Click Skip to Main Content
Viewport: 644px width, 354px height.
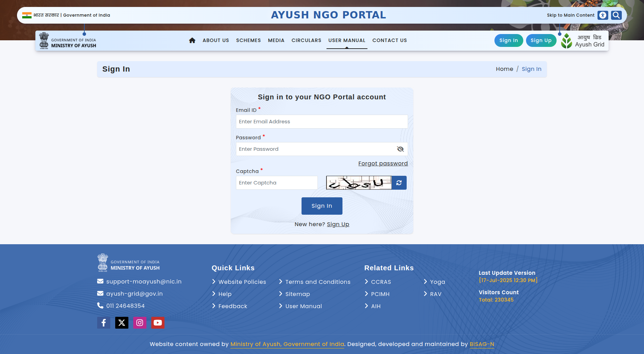(570, 15)
